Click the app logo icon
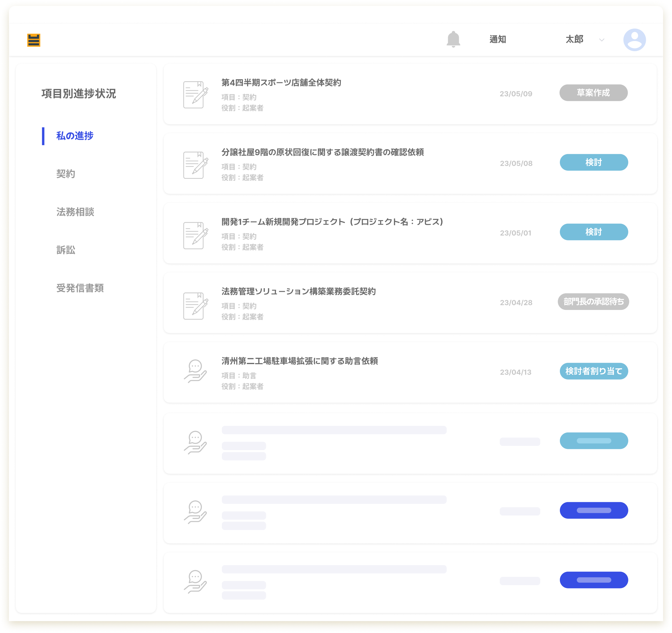672x633 pixels. 34,40
